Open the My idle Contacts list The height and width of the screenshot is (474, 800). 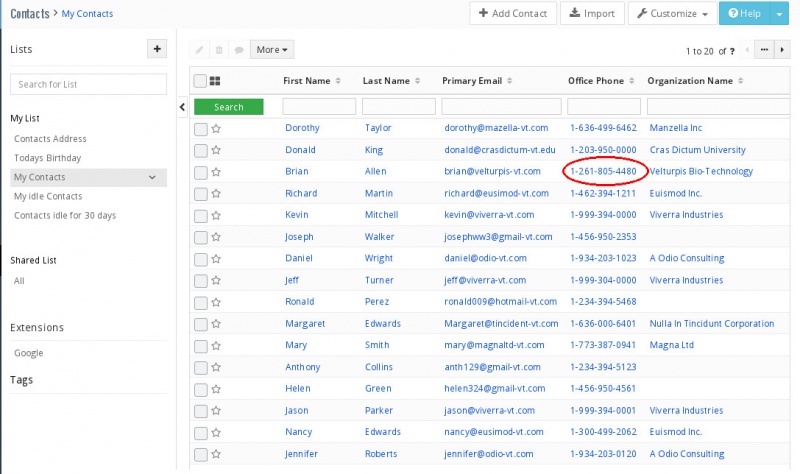click(x=48, y=196)
